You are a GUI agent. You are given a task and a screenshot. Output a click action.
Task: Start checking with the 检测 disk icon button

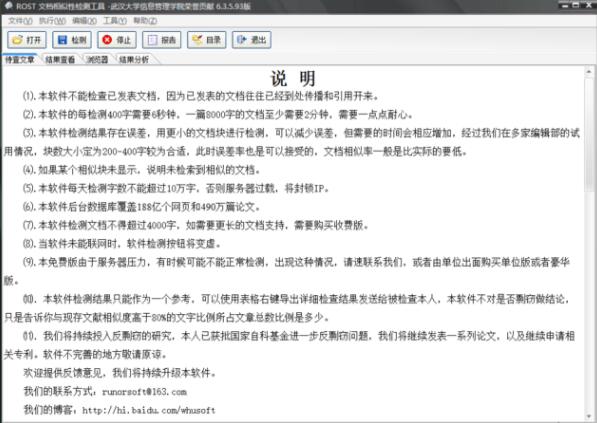pos(72,40)
